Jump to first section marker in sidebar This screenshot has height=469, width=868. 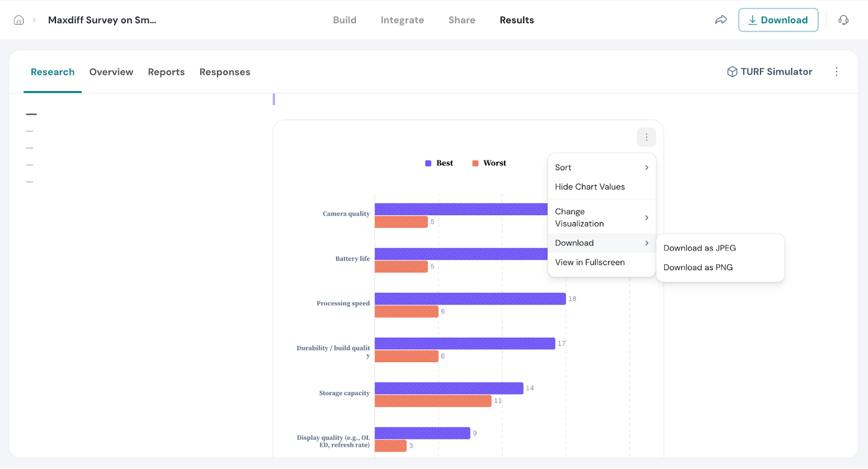31,114
